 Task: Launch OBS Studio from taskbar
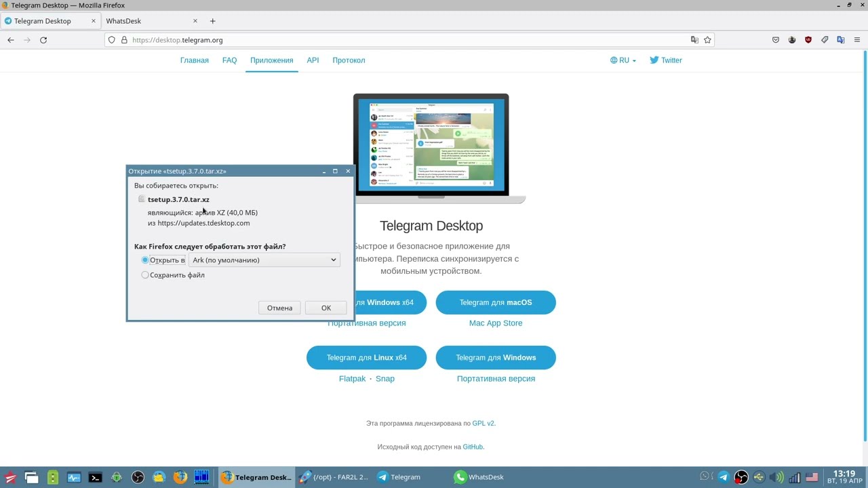(x=138, y=477)
